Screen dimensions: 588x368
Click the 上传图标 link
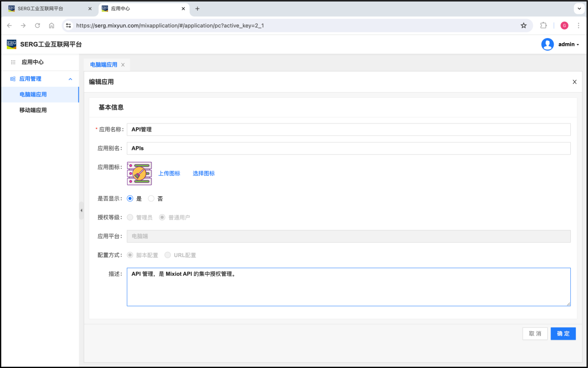[169, 174]
